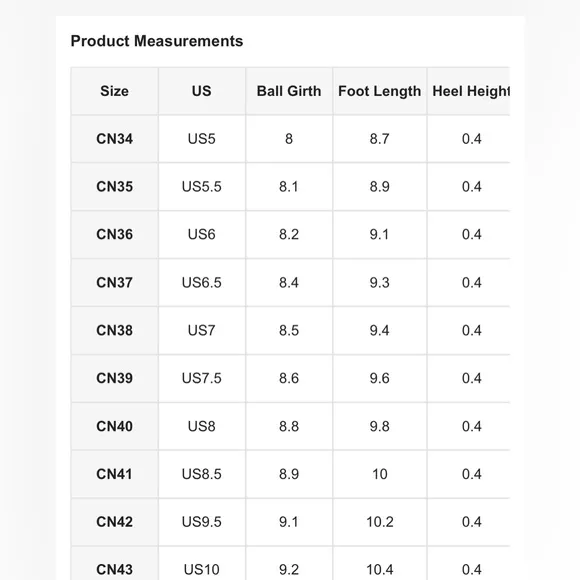Click the Foot Length column header
The width and height of the screenshot is (580, 580).
coord(380,91)
